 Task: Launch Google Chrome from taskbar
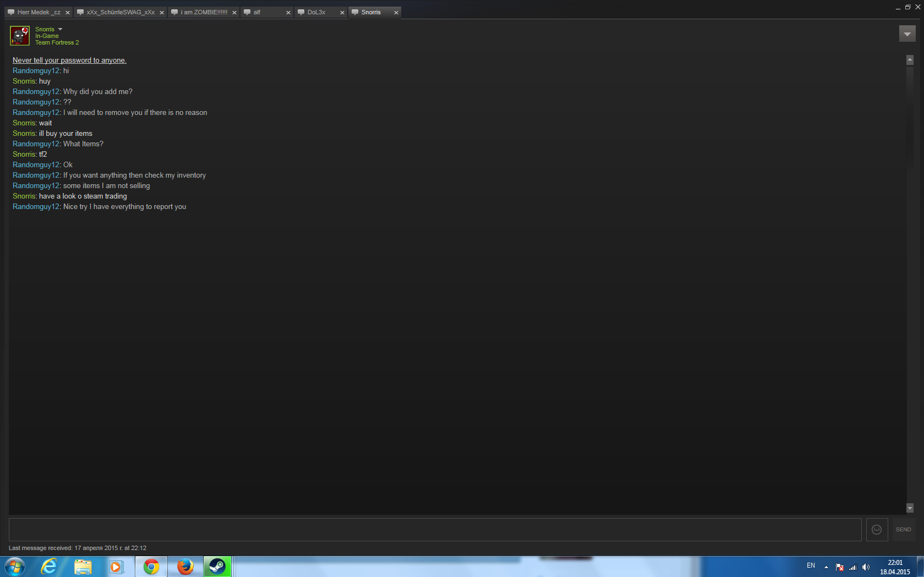151,567
